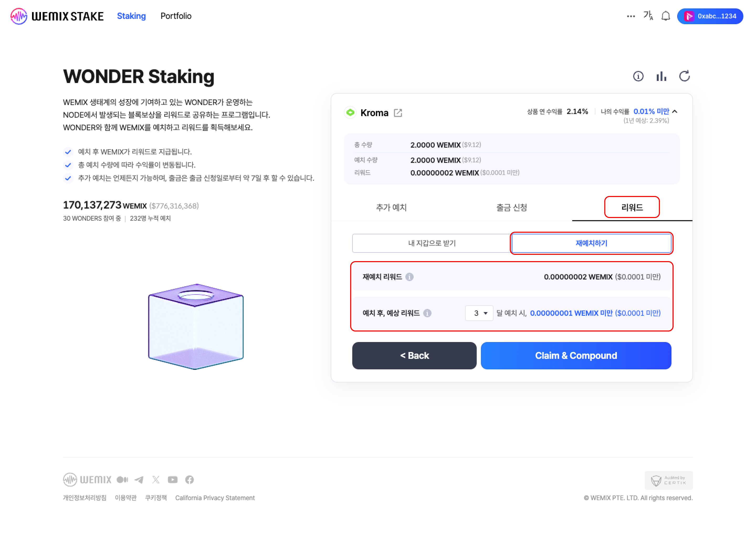The height and width of the screenshot is (538, 756).
Task: Open the bar chart statistics icon
Action: tap(661, 76)
